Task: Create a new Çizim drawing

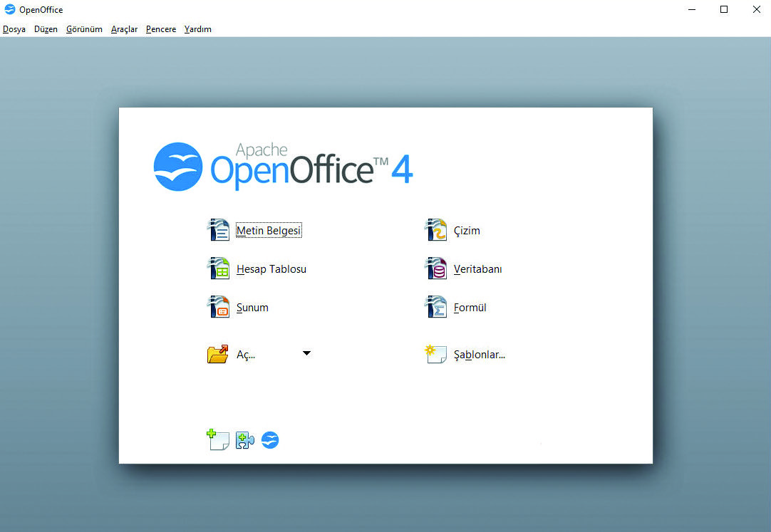Action: (466, 231)
